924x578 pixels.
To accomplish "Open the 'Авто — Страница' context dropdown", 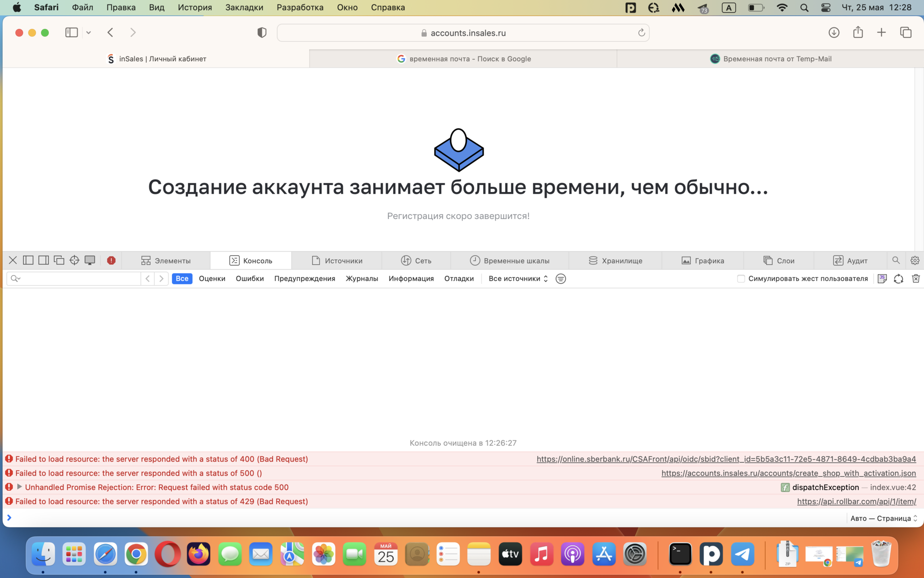I will click(883, 518).
